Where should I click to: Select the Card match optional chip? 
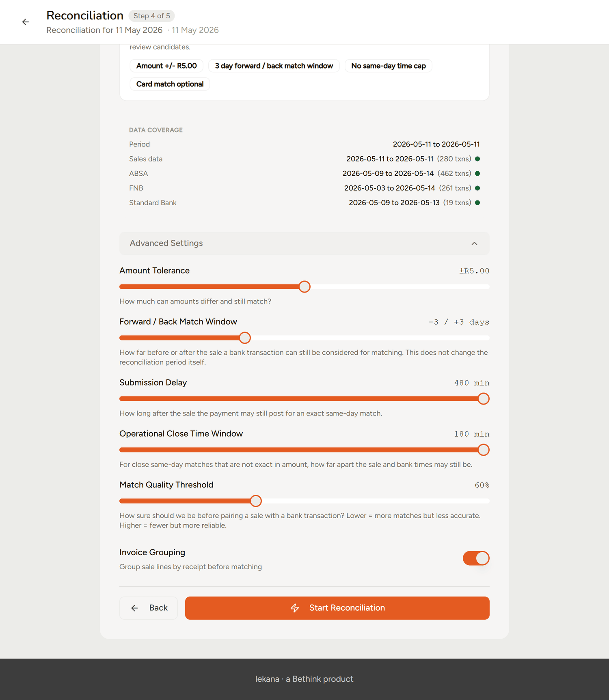coord(170,84)
